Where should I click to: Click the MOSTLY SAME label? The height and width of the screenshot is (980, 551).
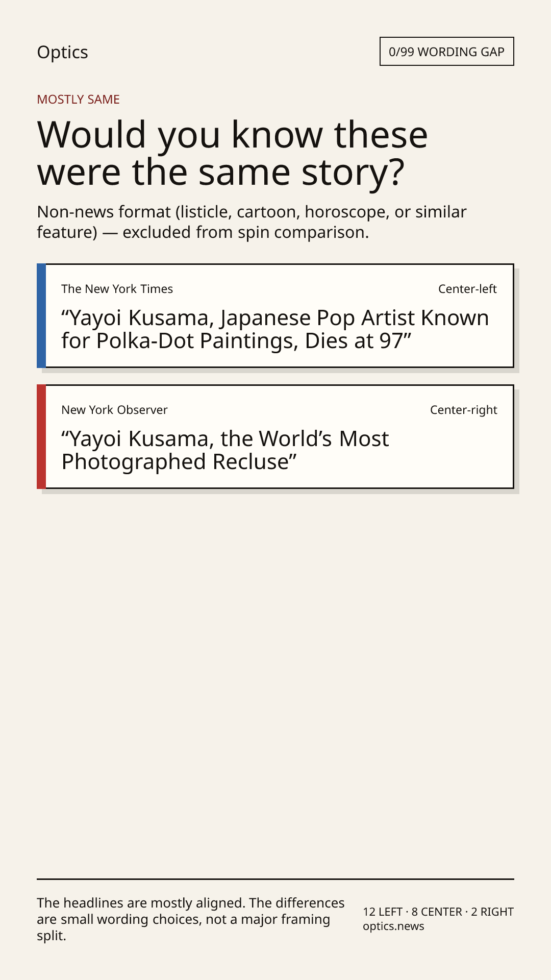pyautogui.click(x=78, y=100)
